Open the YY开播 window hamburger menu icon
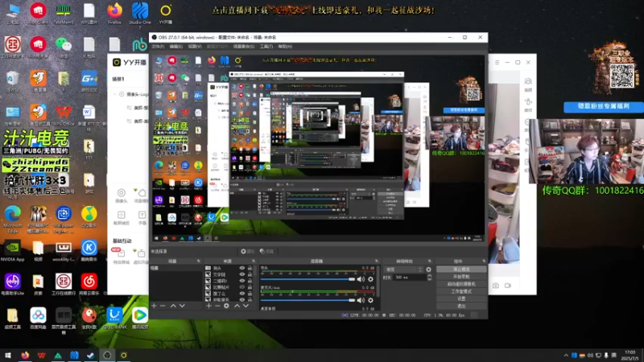644x362 pixels. tap(497, 63)
